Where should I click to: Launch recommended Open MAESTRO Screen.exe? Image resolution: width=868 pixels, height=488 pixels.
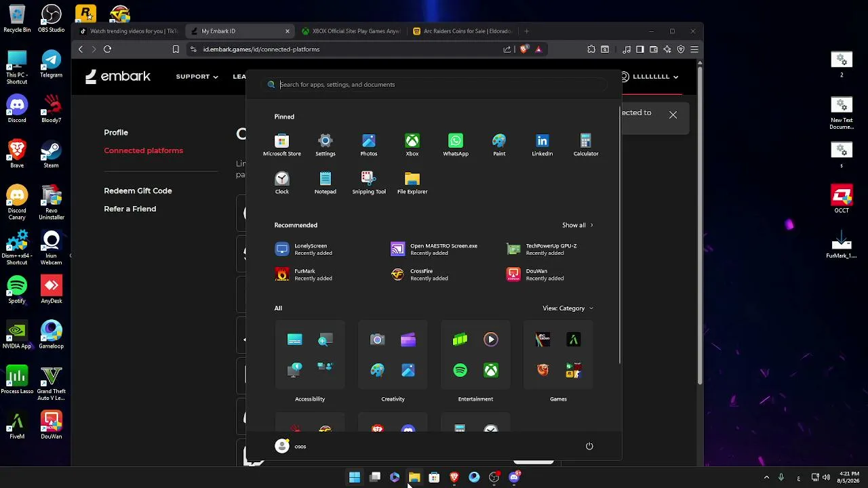click(x=434, y=249)
